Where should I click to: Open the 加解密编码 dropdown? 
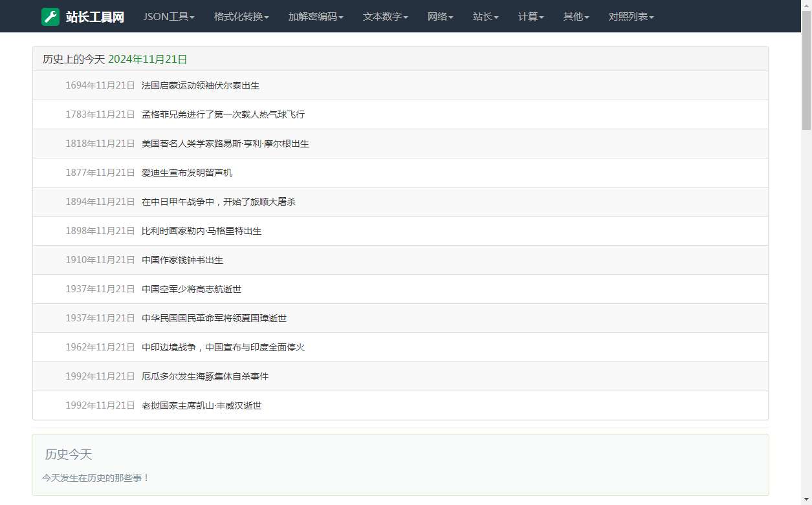point(315,17)
